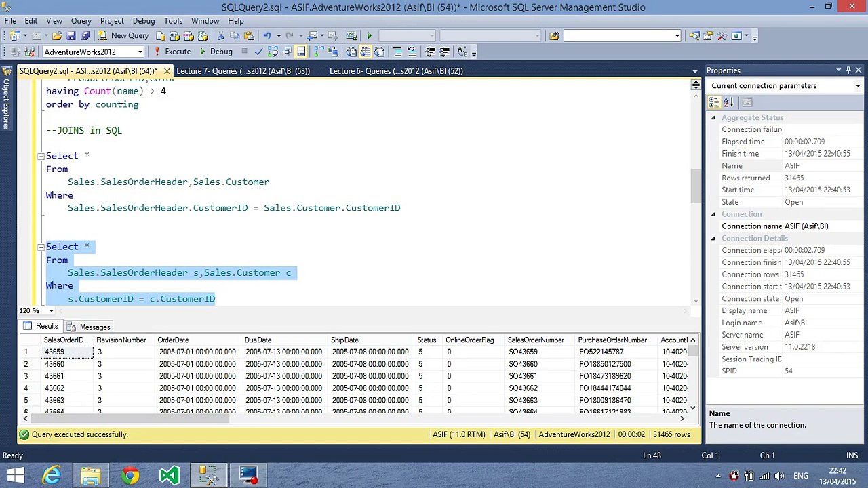The width and height of the screenshot is (868, 488).
Task: Click the Properties Window toolbar icon
Action: (x=709, y=36)
